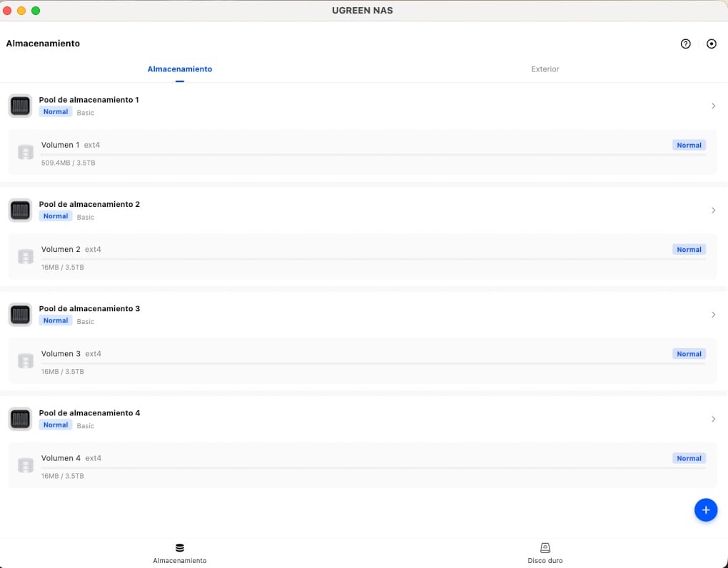Click the Volumen 3 usage progress bar
Viewport: 728px width, 568px height.
point(373,363)
